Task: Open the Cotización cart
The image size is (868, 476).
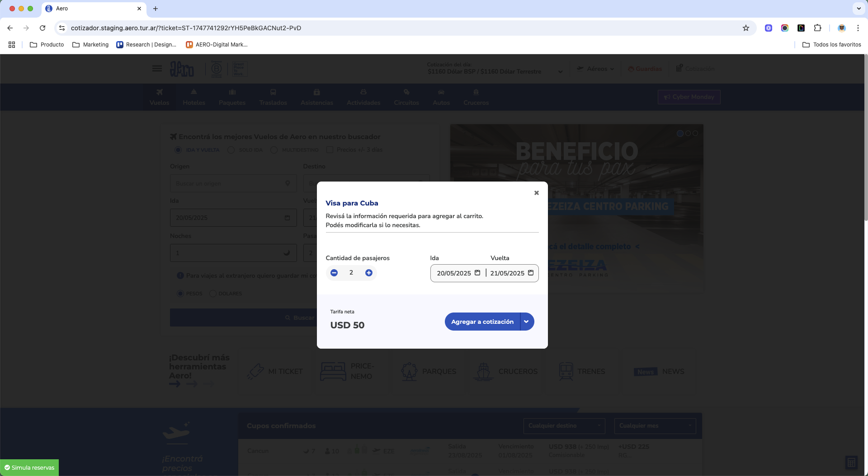Action: click(x=695, y=69)
